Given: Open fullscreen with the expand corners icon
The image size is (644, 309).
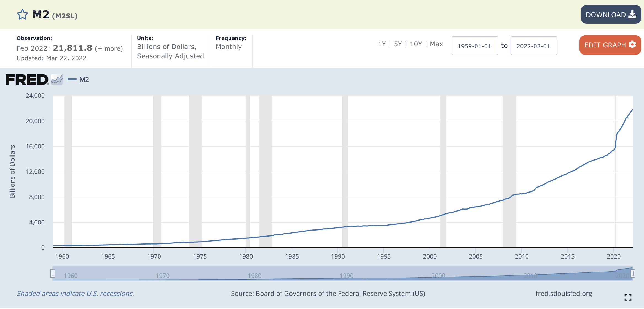Looking at the screenshot, I should (x=628, y=297).
